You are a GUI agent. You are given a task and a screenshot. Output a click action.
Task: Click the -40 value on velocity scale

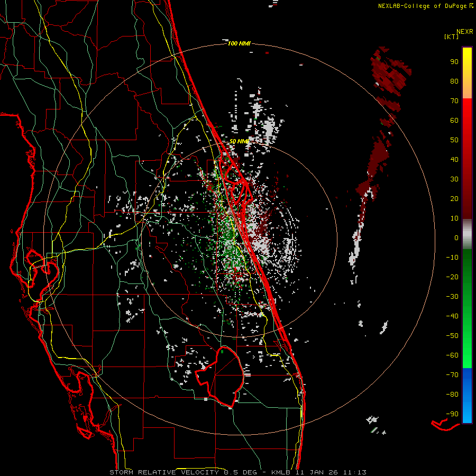(452, 316)
